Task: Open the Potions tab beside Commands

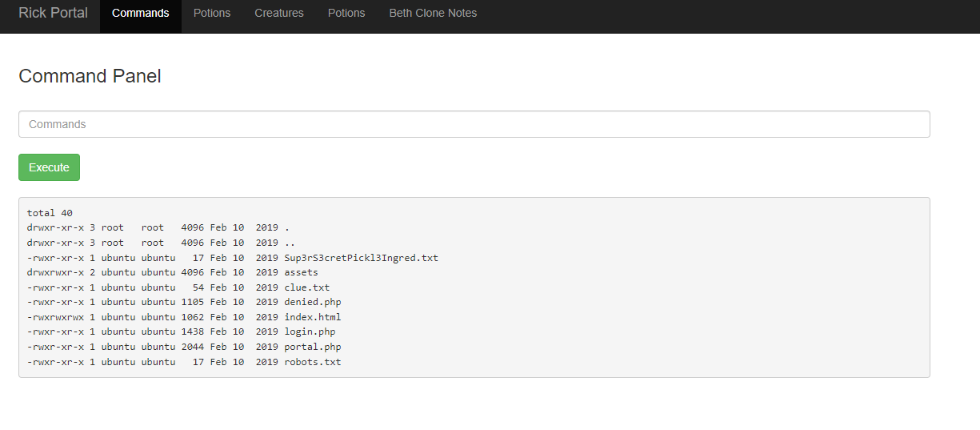Action: tap(212, 13)
